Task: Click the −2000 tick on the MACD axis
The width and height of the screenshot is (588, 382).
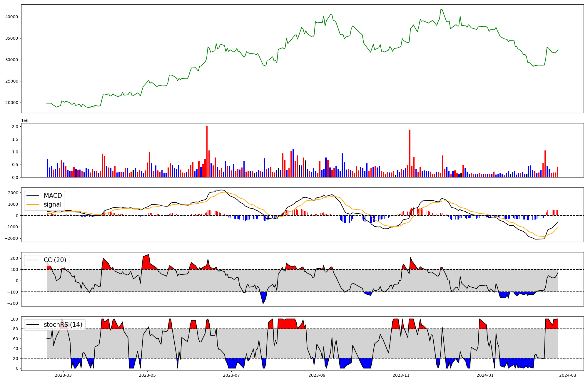Action: [x=11, y=238]
